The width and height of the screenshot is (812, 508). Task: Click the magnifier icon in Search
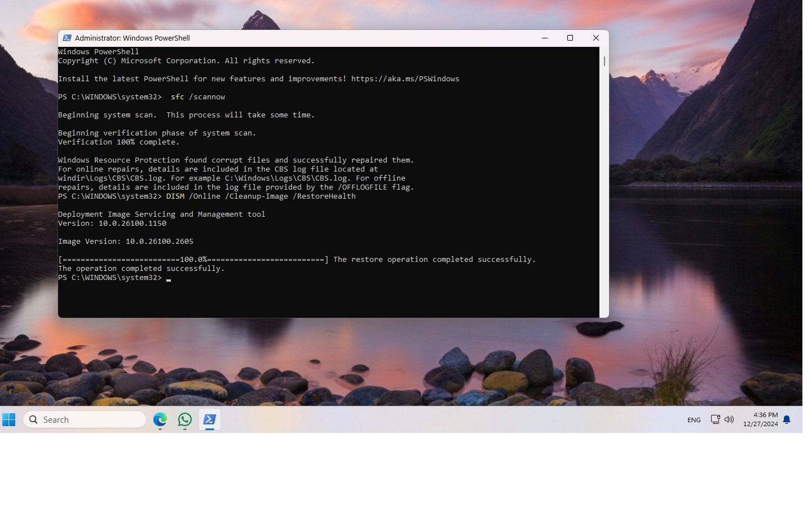(33, 419)
